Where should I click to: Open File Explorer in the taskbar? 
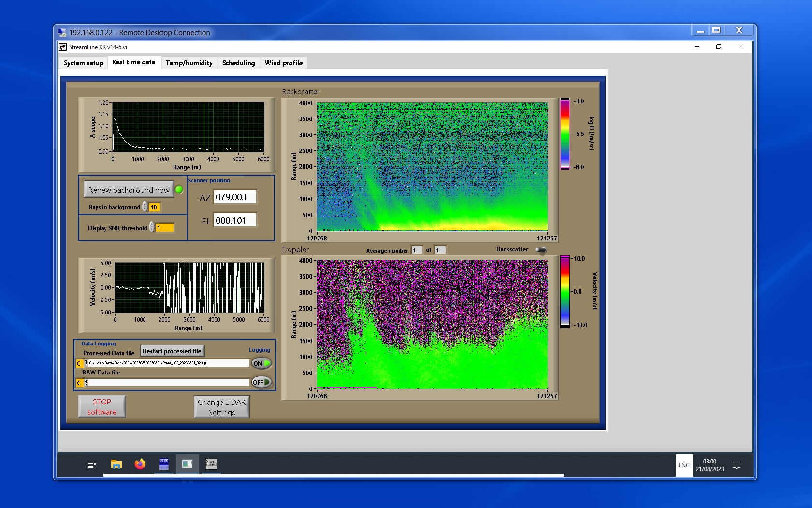pos(116,464)
